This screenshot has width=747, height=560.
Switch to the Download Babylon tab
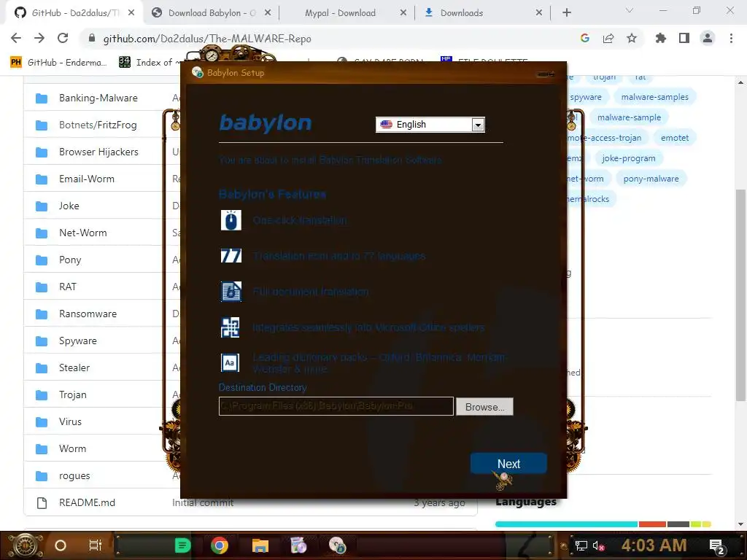pyautogui.click(x=212, y=13)
